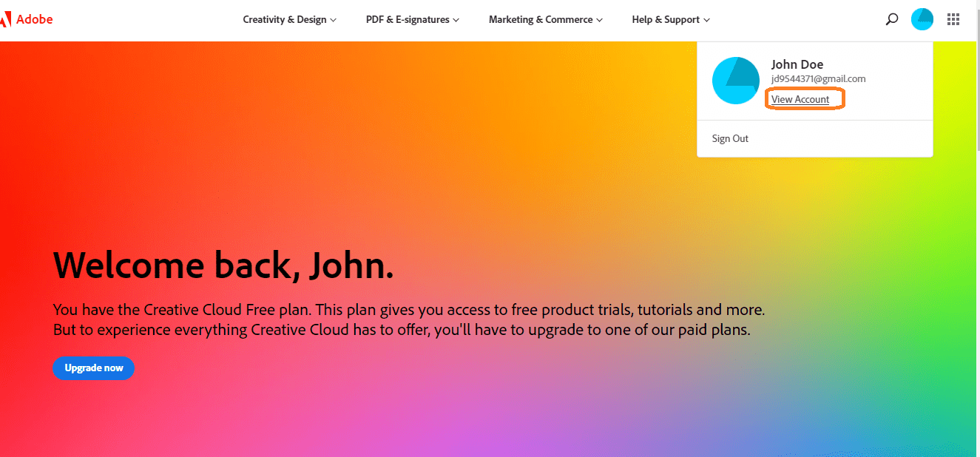Image resolution: width=980 pixels, height=457 pixels.
Task: Click the John Doe name label
Action: point(797,64)
